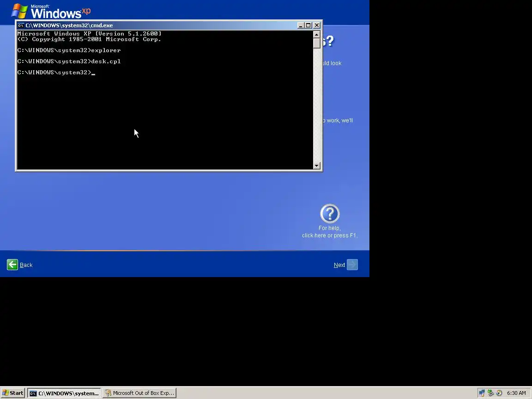Click the Back link in setup wizard
Screen dimensions: 532x399
tap(26, 265)
